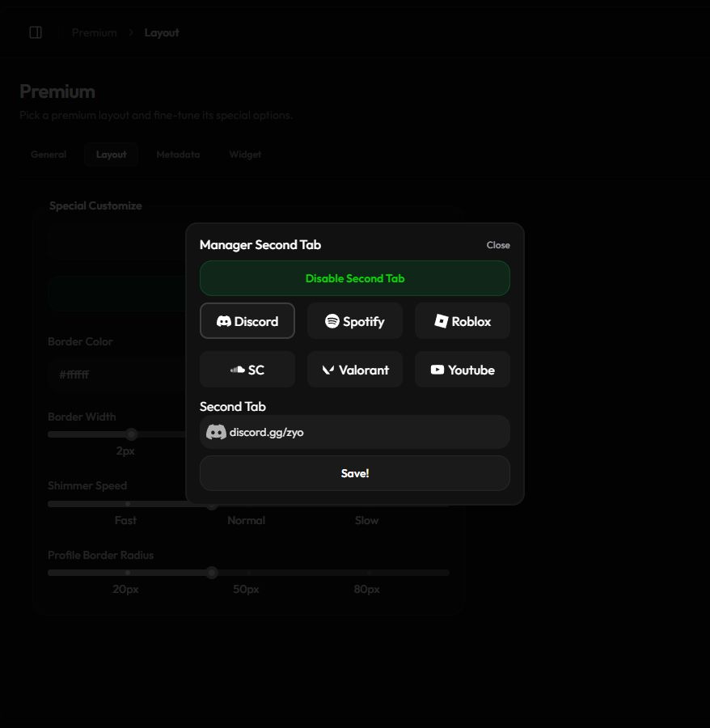Click the Discord logo in Second Tab field

pos(216,432)
